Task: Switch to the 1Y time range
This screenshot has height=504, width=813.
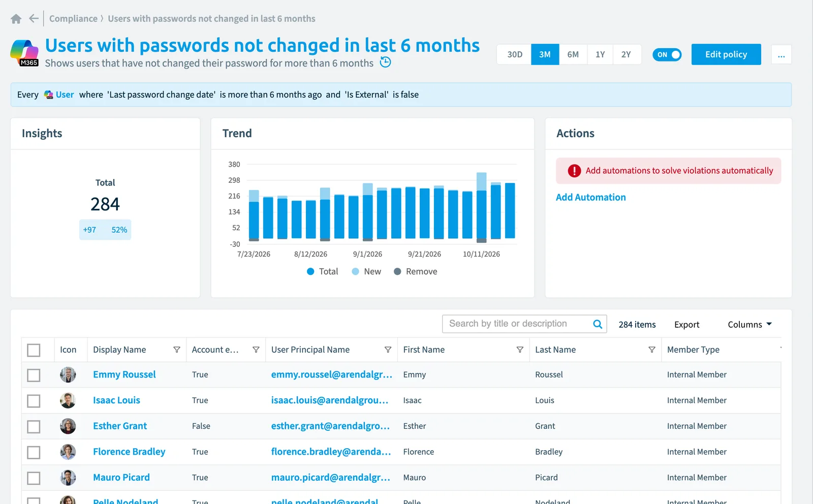Action: (x=600, y=54)
